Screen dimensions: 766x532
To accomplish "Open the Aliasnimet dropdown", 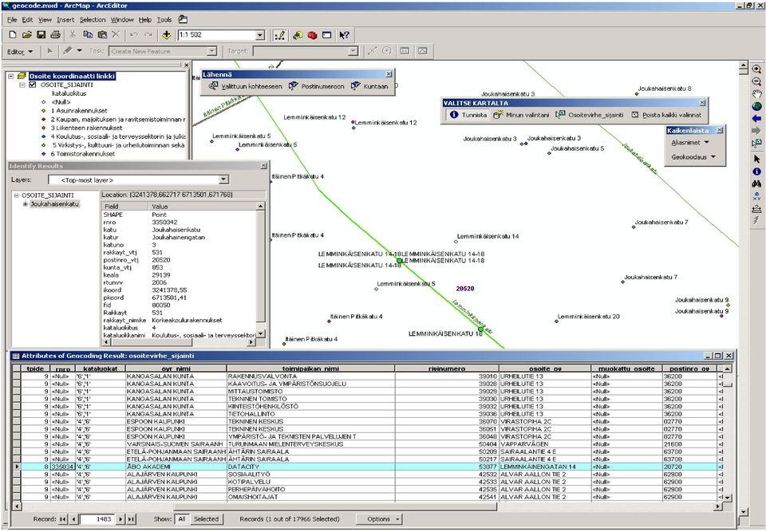I will pos(689,143).
